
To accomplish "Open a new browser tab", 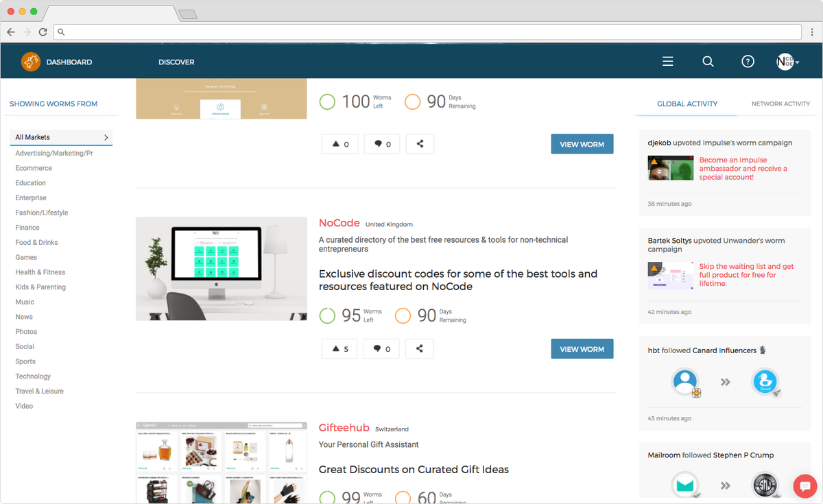I will (x=188, y=14).
